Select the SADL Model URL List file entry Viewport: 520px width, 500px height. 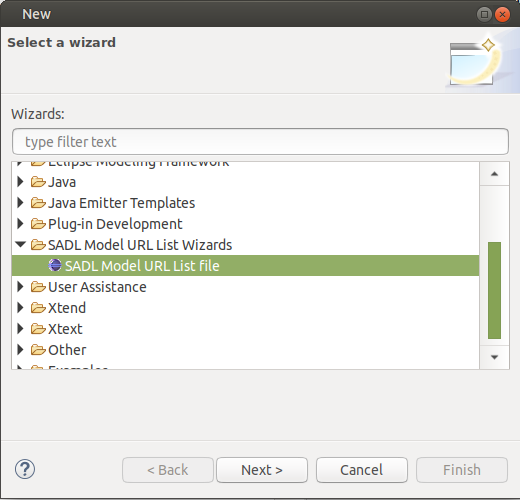pos(245,266)
